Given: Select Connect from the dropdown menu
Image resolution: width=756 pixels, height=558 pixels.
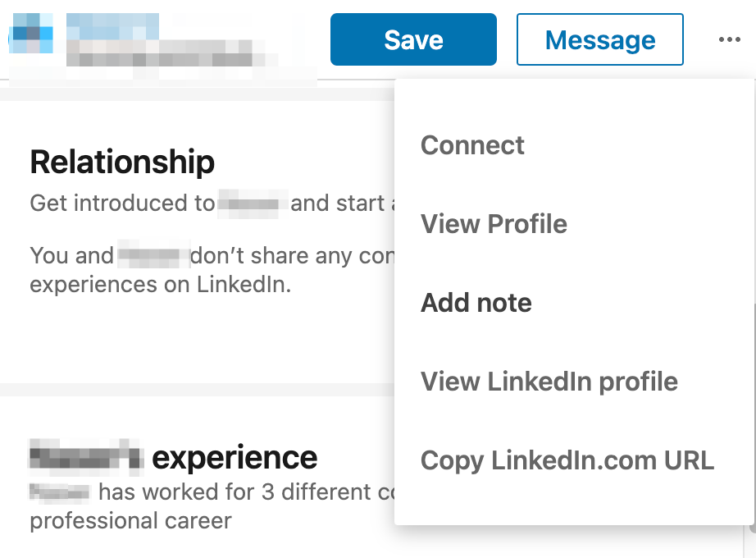Looking at the screenshot, I should tap(472, 145).
